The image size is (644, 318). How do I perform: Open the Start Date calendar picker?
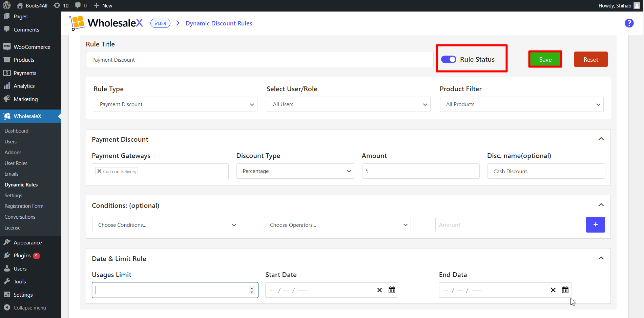(392, 290)
